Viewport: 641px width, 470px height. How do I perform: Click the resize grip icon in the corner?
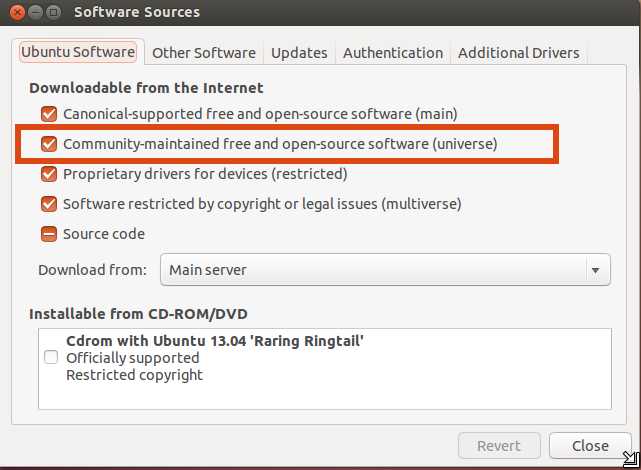632,459
